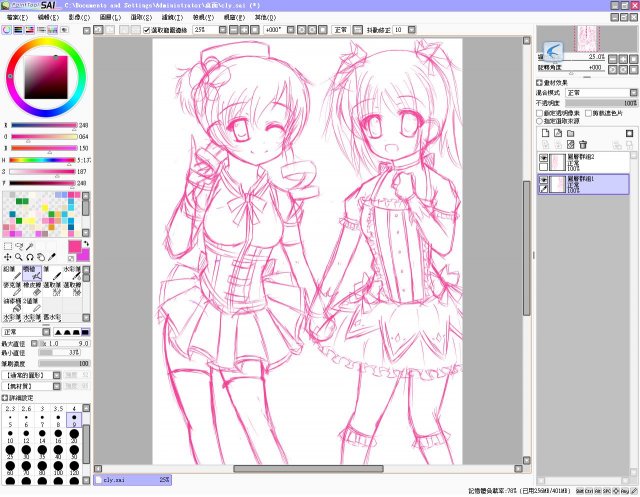
Task: Create a new layer in layer panel
Action: click(x=545, y=131)
